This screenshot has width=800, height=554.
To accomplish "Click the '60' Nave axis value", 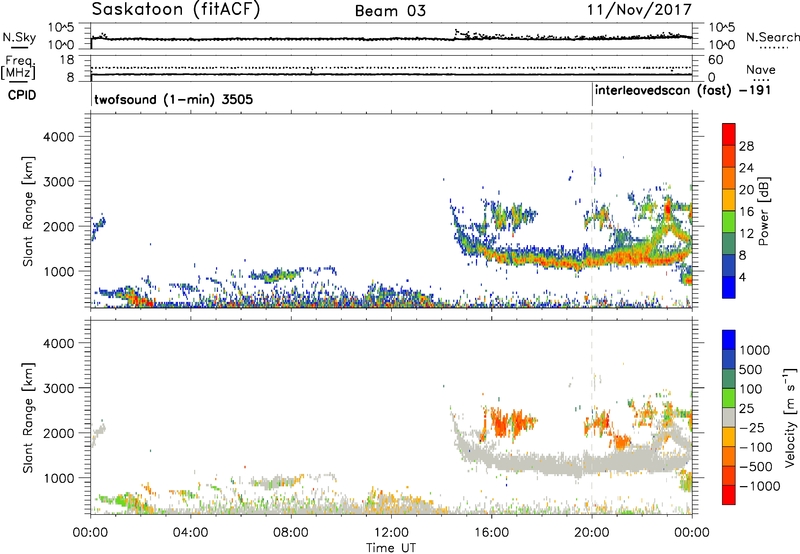I will click(x=716, y=60).
